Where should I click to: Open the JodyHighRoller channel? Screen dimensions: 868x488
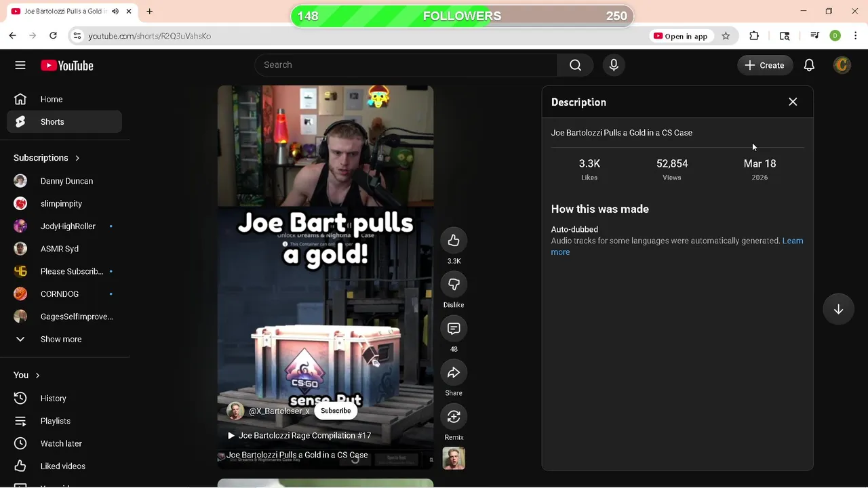point(64,226)
